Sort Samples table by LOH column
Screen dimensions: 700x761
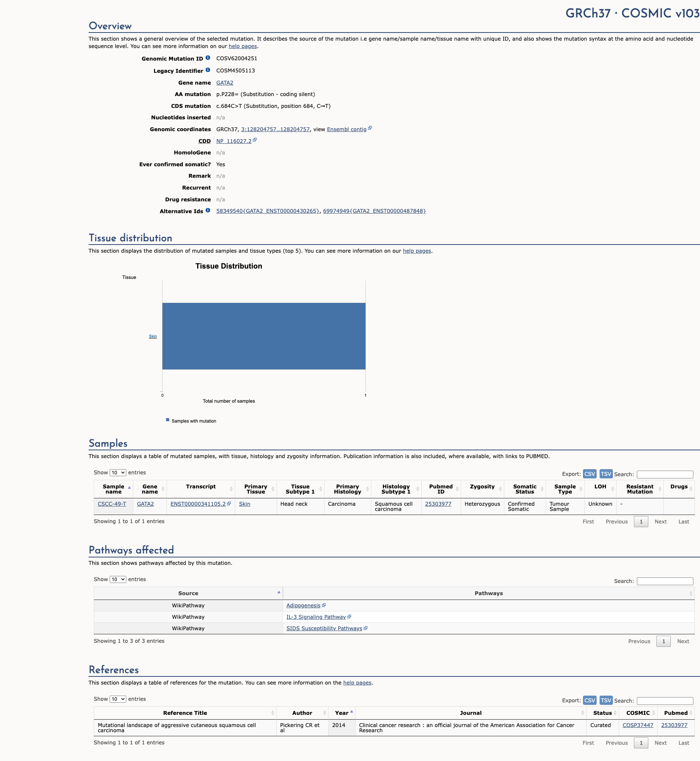pyautogui.click(x=600, y=489)
